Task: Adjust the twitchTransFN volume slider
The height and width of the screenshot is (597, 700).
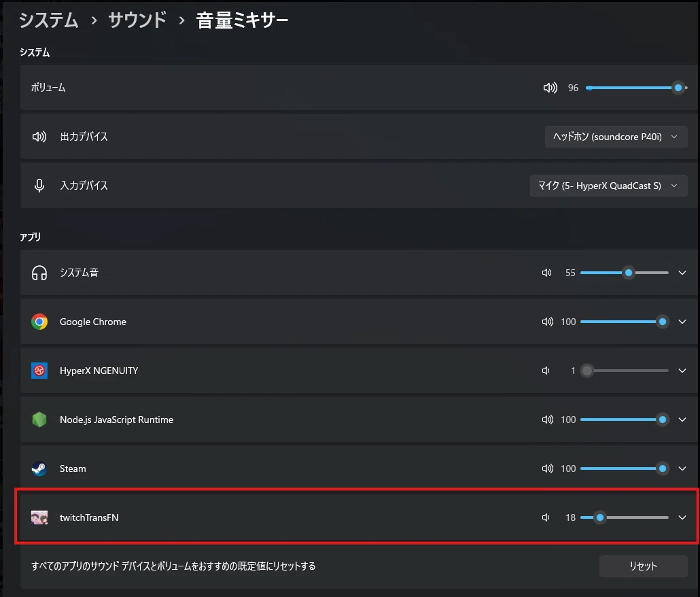Action: point(624,517)
